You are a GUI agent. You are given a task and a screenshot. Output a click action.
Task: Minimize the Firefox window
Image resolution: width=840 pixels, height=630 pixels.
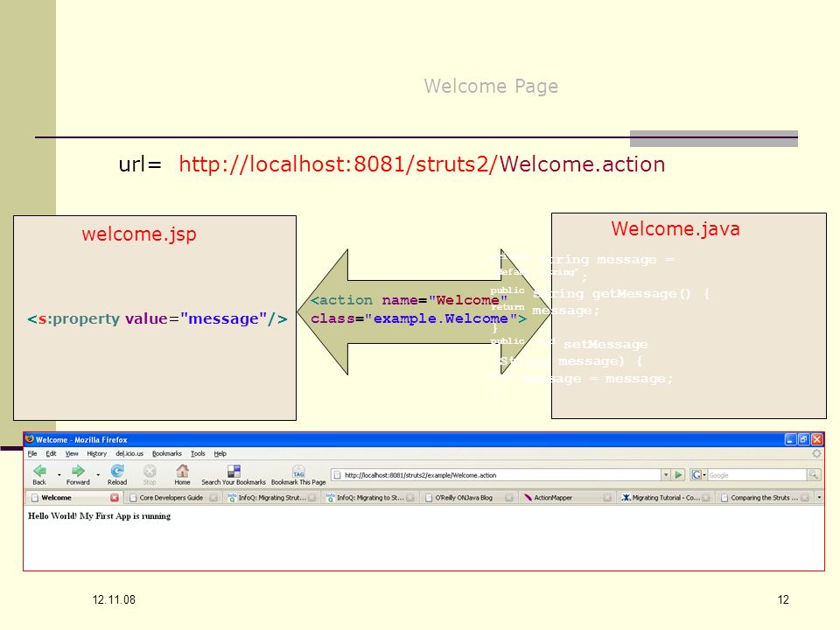[x=791, y=439]
